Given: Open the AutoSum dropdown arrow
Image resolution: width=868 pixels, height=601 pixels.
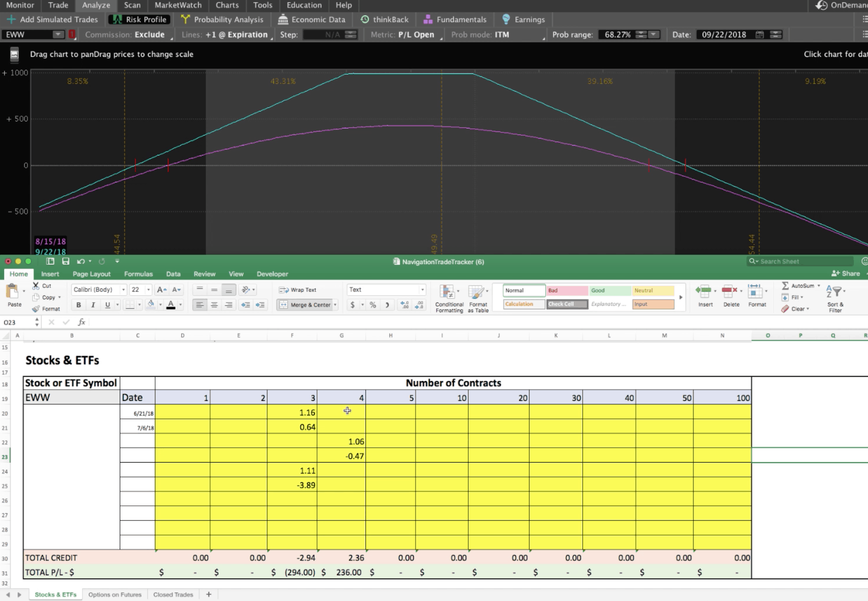Looking at the screenshot, I should click(819, 286).
